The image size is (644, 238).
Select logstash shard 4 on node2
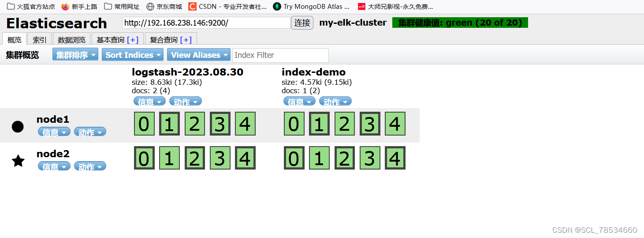245,158
